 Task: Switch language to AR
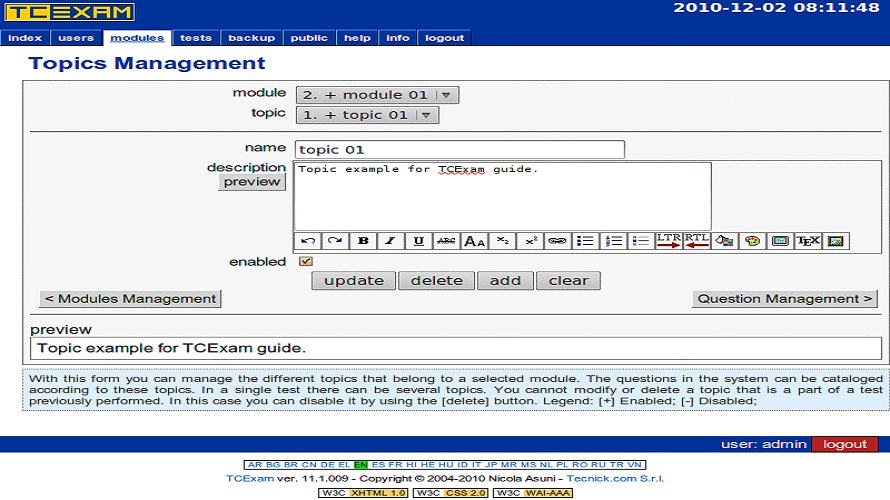(255, 465)
